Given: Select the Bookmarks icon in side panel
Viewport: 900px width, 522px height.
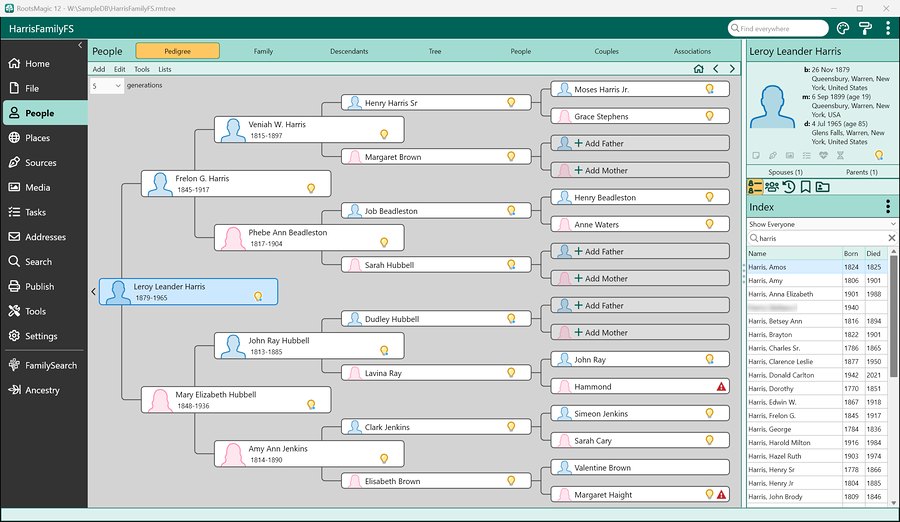Looking at the screenshot, I should coord(805,187).
